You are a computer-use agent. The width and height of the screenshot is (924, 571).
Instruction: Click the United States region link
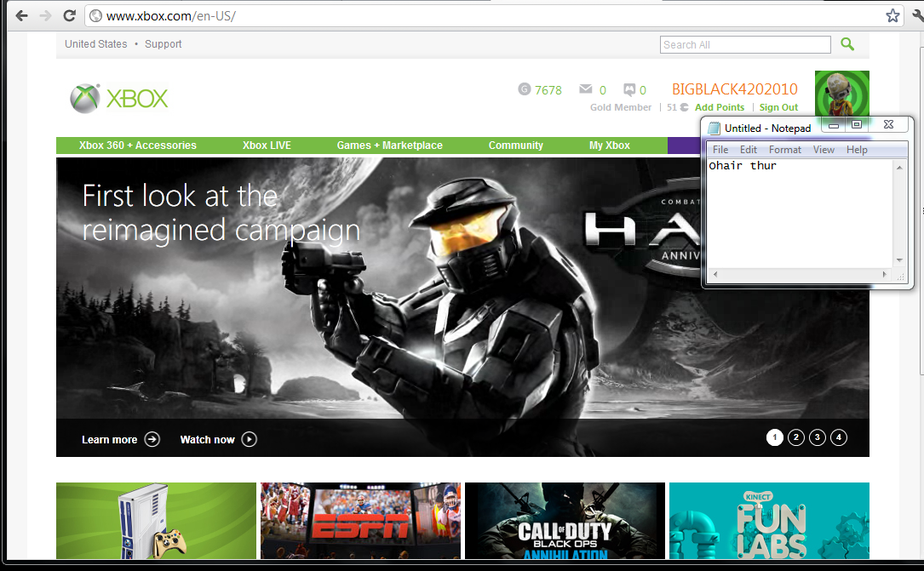96,44
